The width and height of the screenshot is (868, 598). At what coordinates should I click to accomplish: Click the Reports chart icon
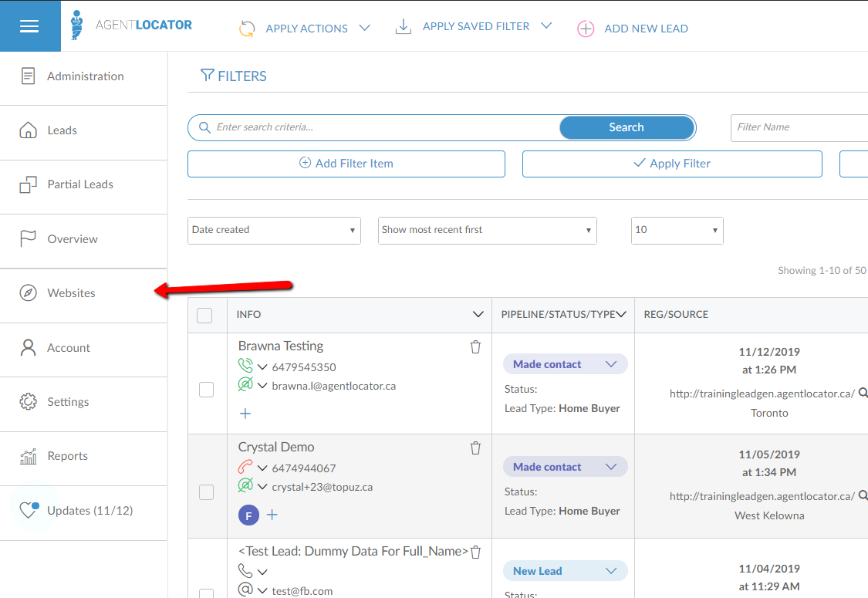pos(29,456)
